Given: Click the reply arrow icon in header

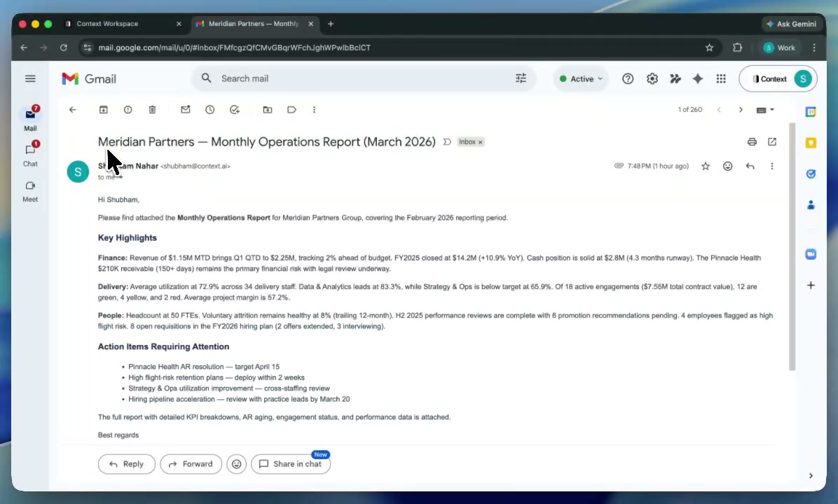Looking at the screenshot, I should (750, 166).
